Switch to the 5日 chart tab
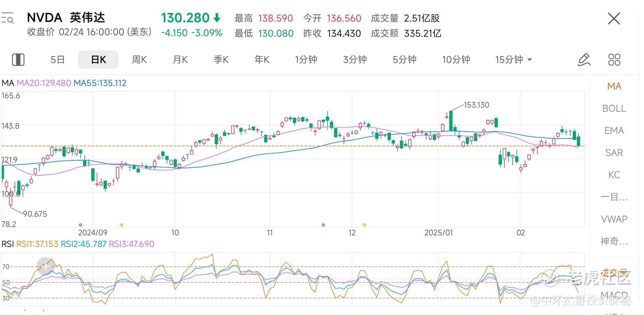The image size is (644, 315). [x=58, y=60]
